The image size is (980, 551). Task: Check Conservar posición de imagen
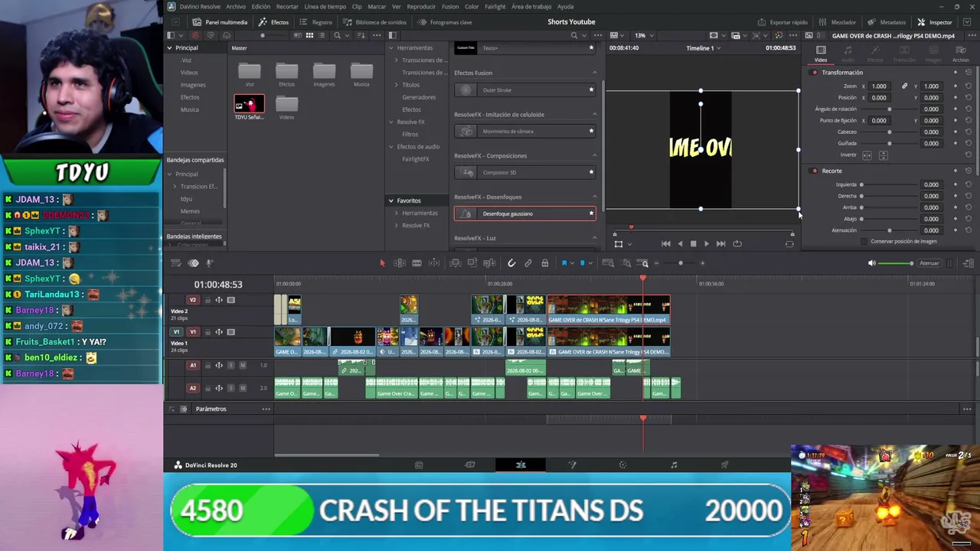click(864, 242)
